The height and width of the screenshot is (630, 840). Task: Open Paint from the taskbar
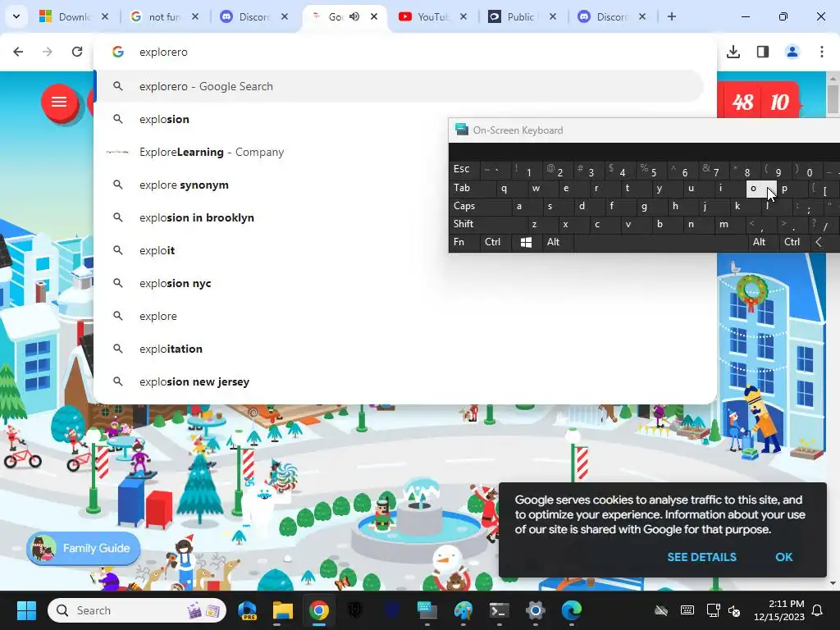click(463, 610)
